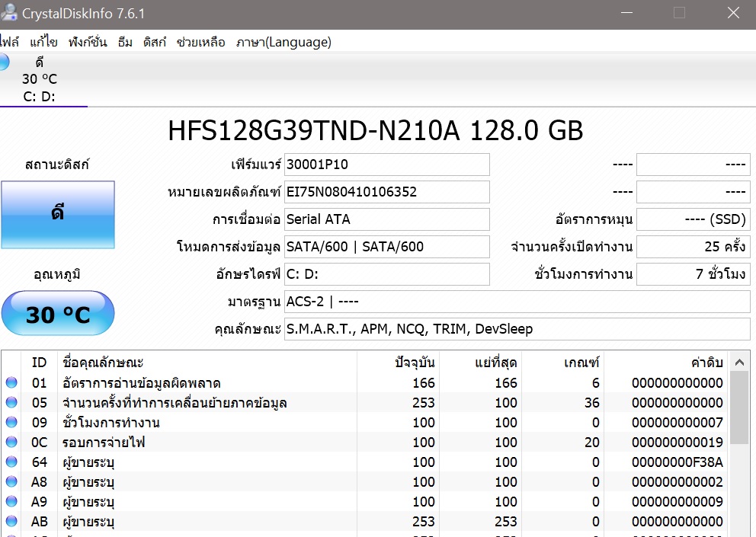Image resolution: width=756 pixels, height=537 pixels.
Task: Click the drive letter field C: D:
Action: click(x=386, y=274)
